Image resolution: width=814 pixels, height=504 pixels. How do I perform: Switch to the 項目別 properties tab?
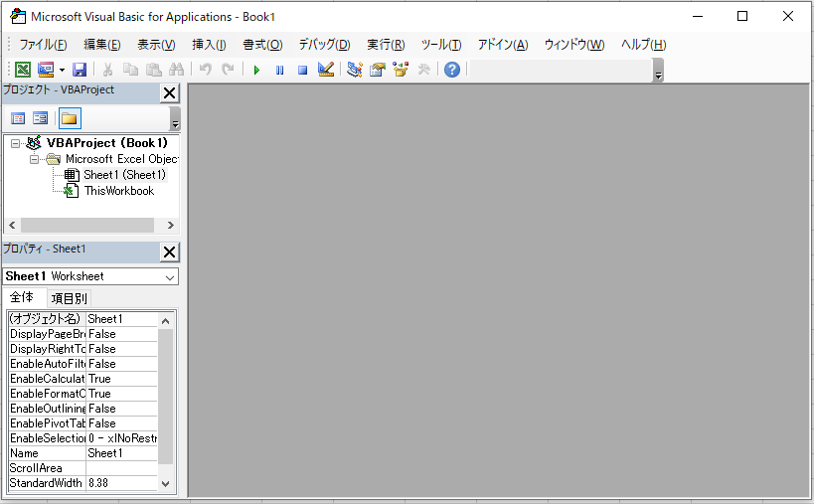[69, 298]
